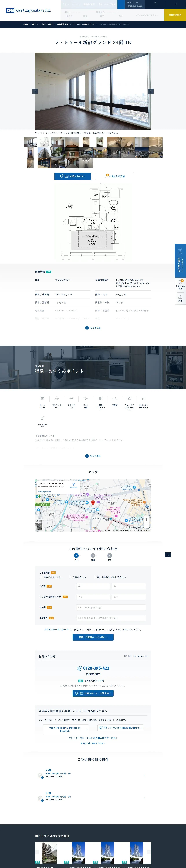Open the プライバシーポリシー link
This screenshot has width=186, height=868.
point(56,629)
